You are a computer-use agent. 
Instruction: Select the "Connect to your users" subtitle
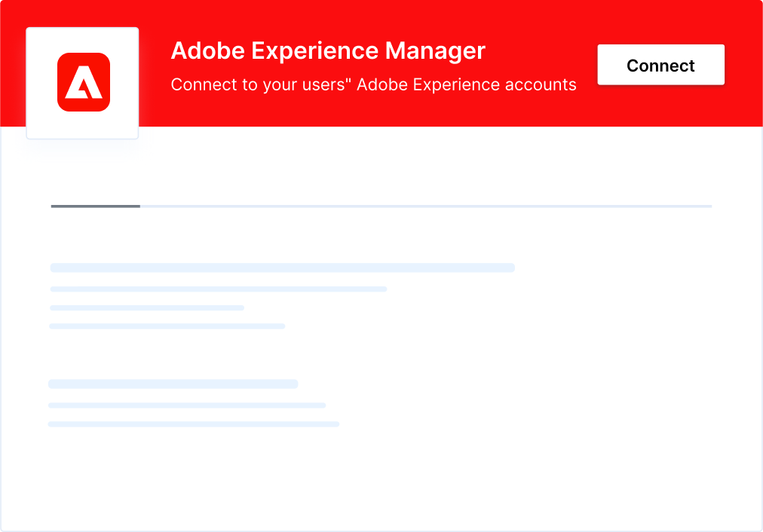(373, 84)
